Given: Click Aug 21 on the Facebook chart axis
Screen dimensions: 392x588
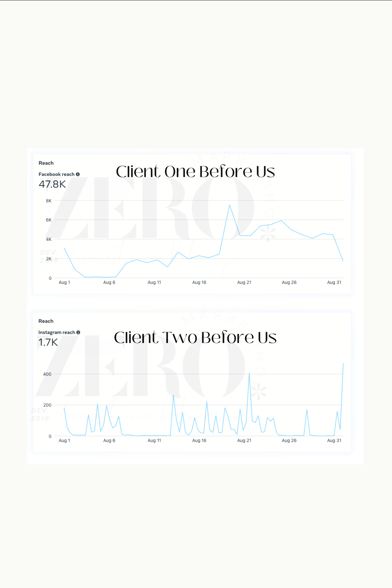Looking at the screenshot, I should click(x=244, y=283).
